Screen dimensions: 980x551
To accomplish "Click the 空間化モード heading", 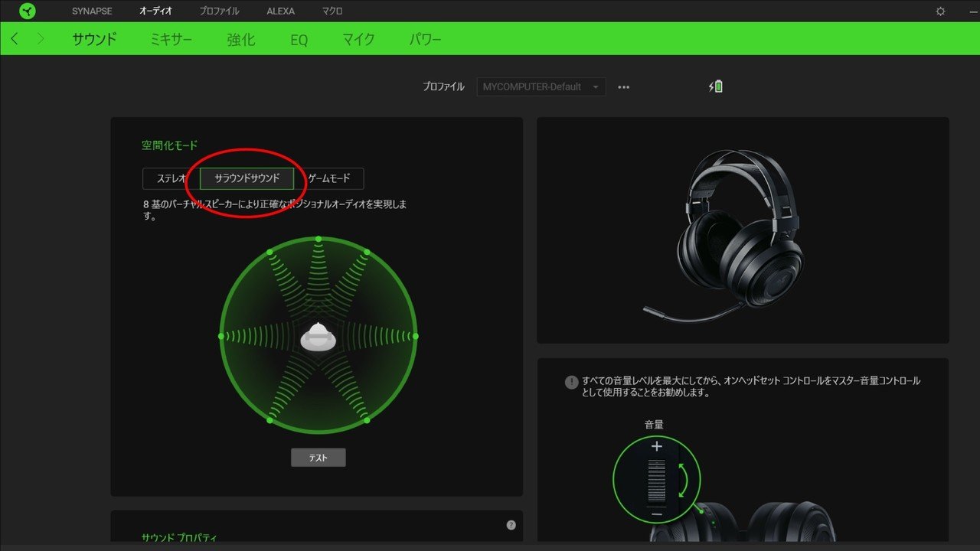I will (x=169, y=145).
